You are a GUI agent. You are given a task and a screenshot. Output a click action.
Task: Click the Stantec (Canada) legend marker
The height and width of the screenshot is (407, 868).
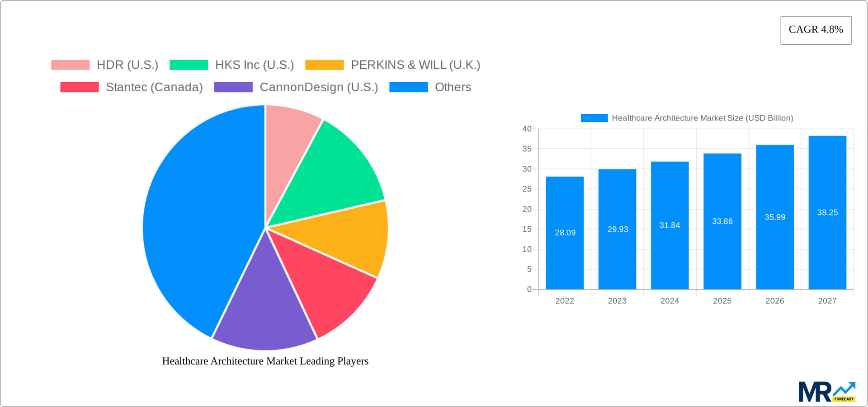[x=79, y=87]
